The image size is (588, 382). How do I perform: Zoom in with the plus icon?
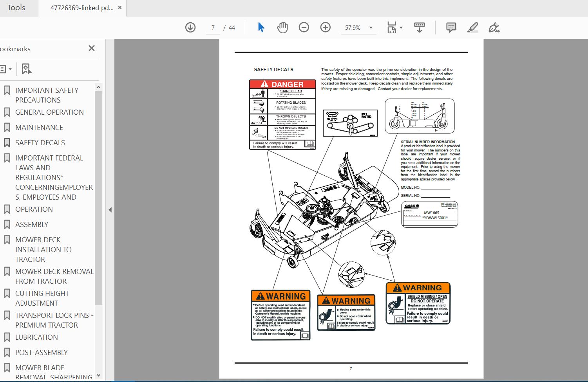click(x=326, y=27)
